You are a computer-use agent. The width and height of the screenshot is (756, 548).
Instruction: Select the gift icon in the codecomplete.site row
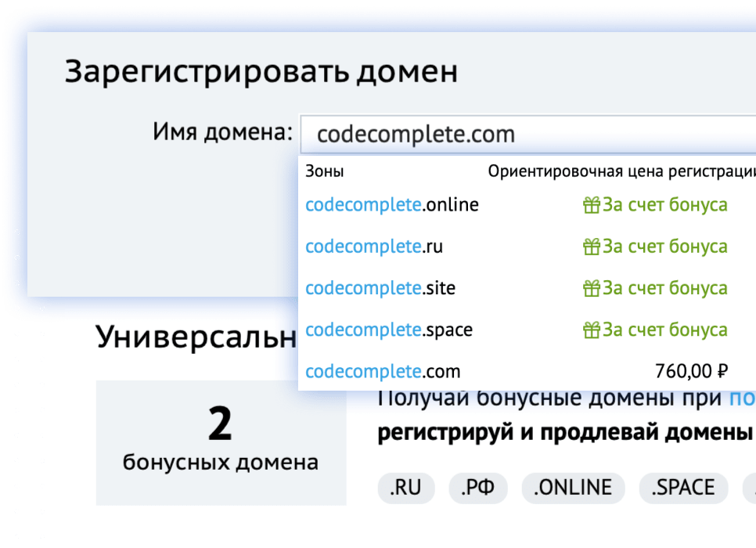click(x=591, y=288)
